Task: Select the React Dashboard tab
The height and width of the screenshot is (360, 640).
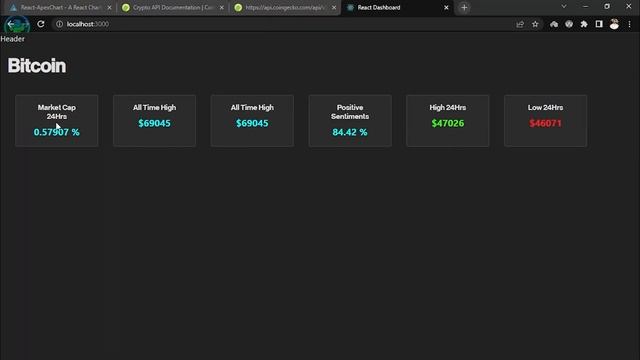Action: point(397,7)
